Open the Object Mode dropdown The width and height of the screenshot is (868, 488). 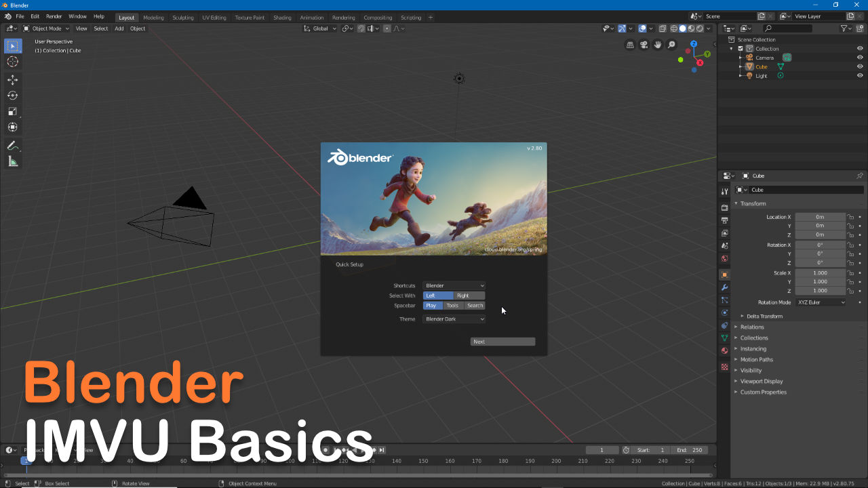tap(46, 28)
